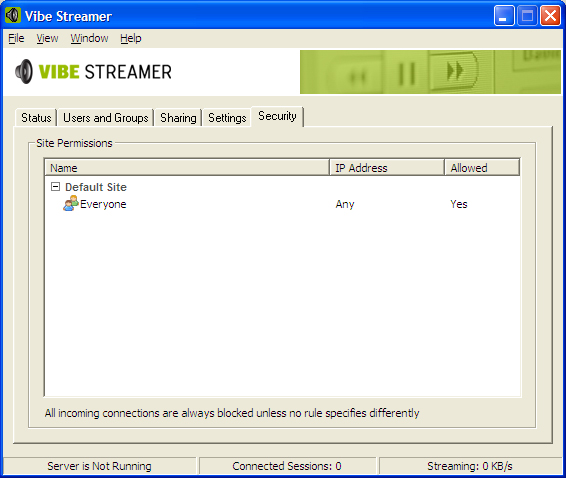Image resolution: width=566 pixels, height=478 pixels.
Task: Open the Window menu
Action: point(89,38)
